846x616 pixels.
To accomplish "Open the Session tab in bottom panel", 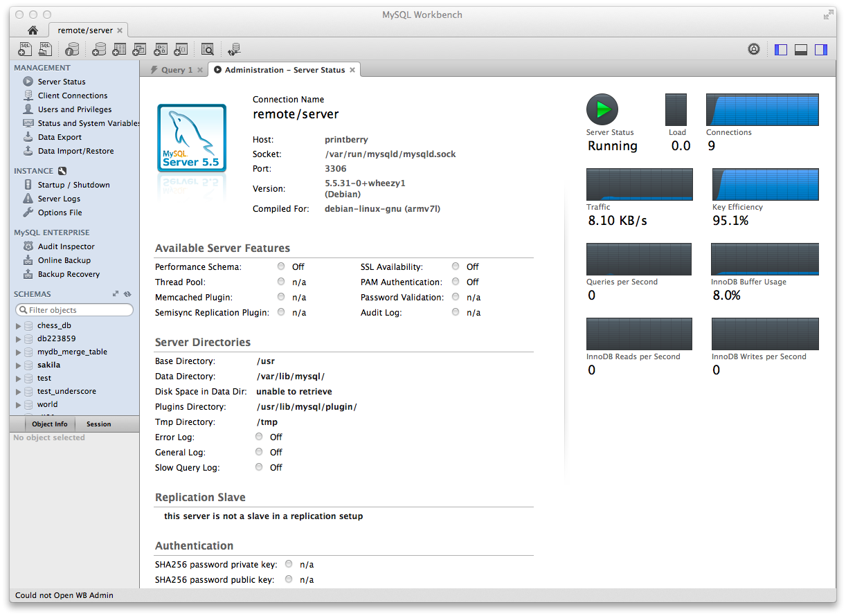I will pos(98,424).
